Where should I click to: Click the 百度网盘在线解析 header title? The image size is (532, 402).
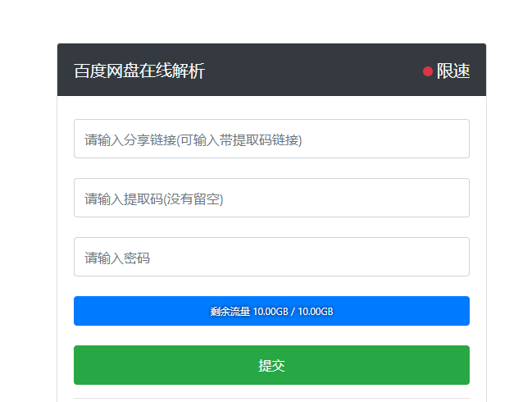pyautogui.click(x=139, y=71)
